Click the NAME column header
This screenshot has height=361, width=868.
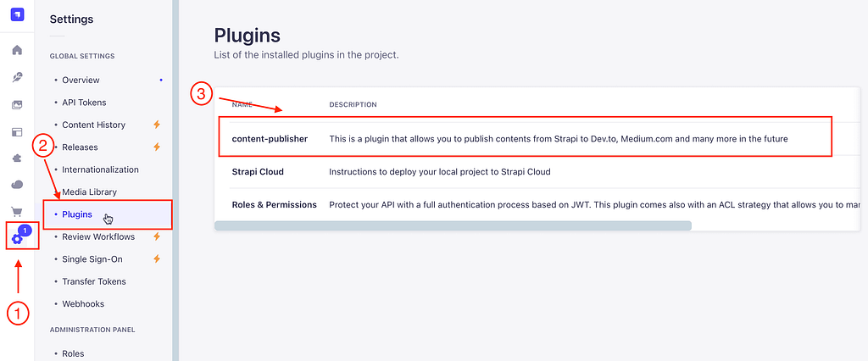242,104
